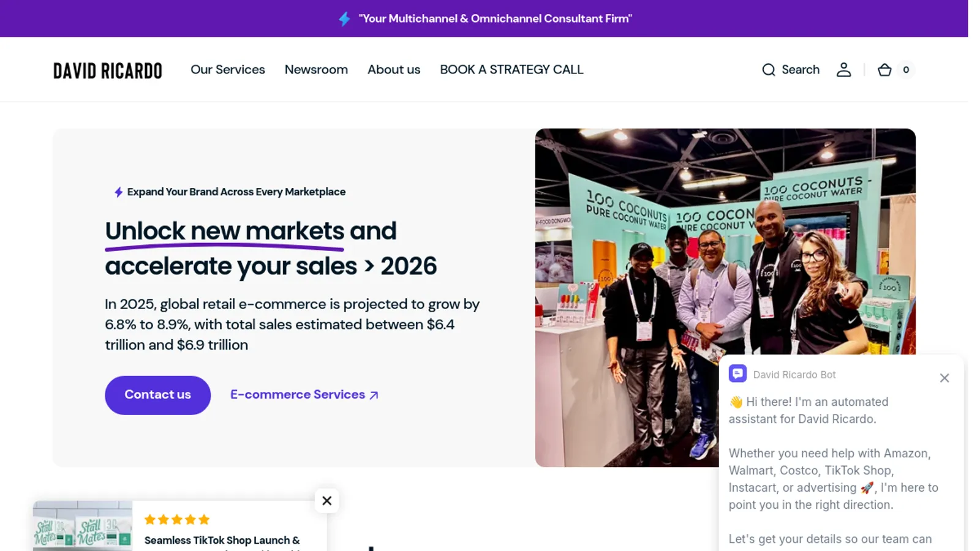Click the Contact us button
The height and width of the screenshot is (551, 980).
tap(157, 395)
